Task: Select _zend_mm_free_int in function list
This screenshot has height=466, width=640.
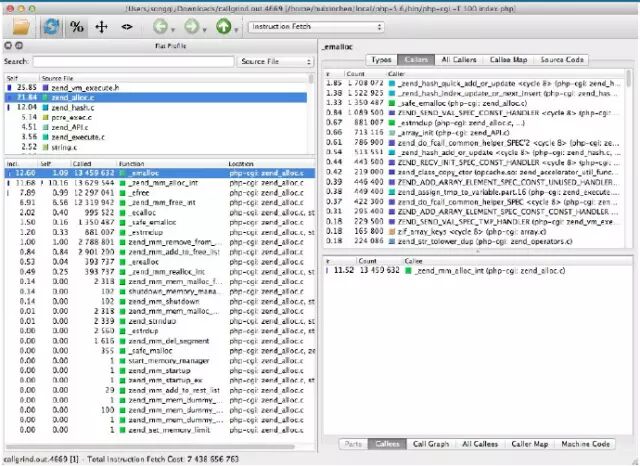Action: pyautogui.click(x=160, y=202)
